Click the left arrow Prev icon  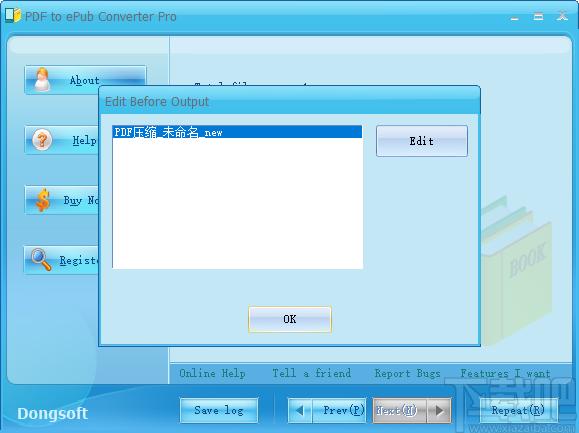coord(300,410)
